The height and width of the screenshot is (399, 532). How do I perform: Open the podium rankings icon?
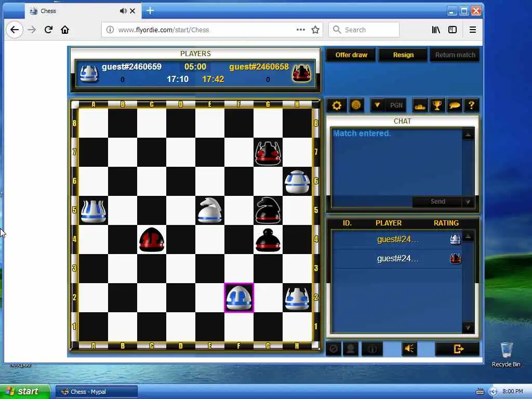[x=420, y=105]
